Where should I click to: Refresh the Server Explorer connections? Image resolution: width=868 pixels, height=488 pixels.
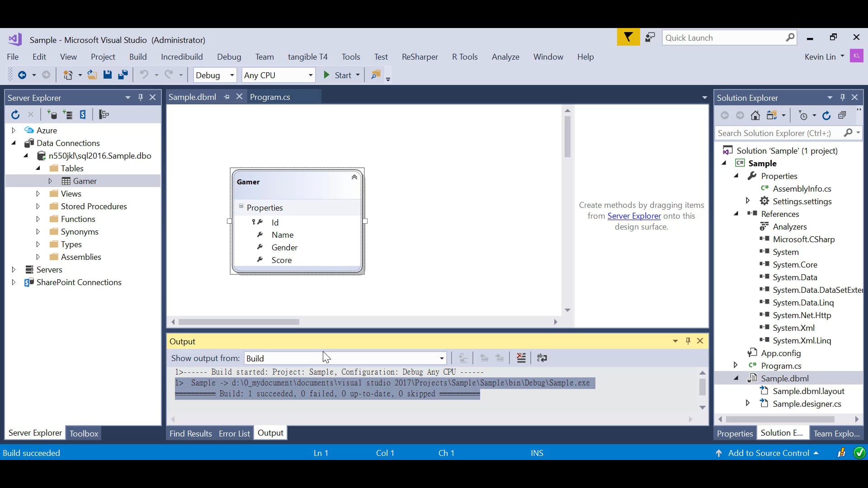point(15,115)
